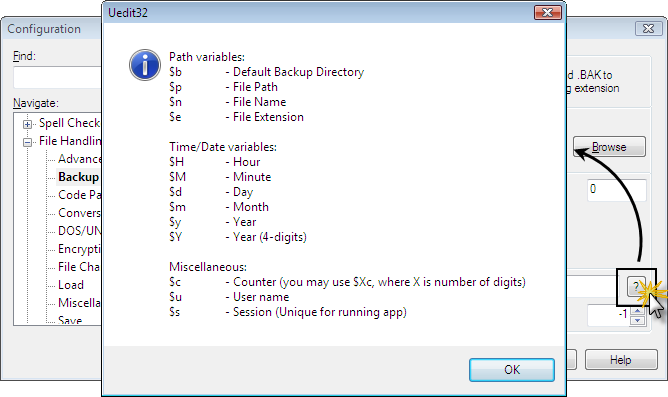Click the 'Path variables:' heading

click(x=207, y=57)
